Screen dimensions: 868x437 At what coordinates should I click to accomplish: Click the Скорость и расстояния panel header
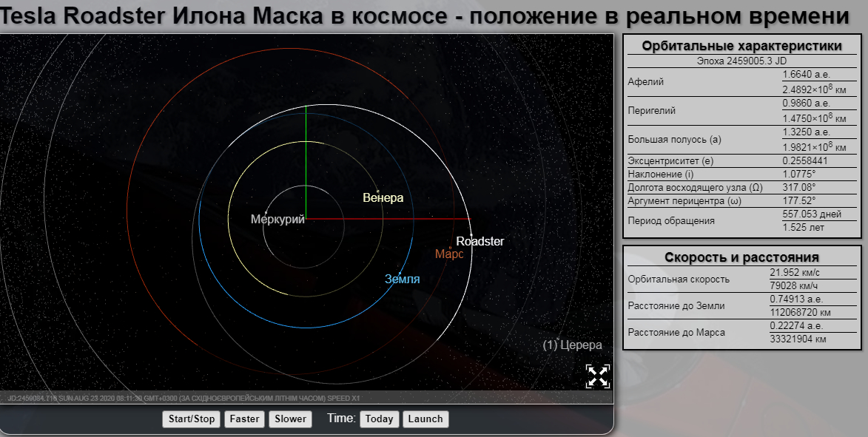(741, 257)
